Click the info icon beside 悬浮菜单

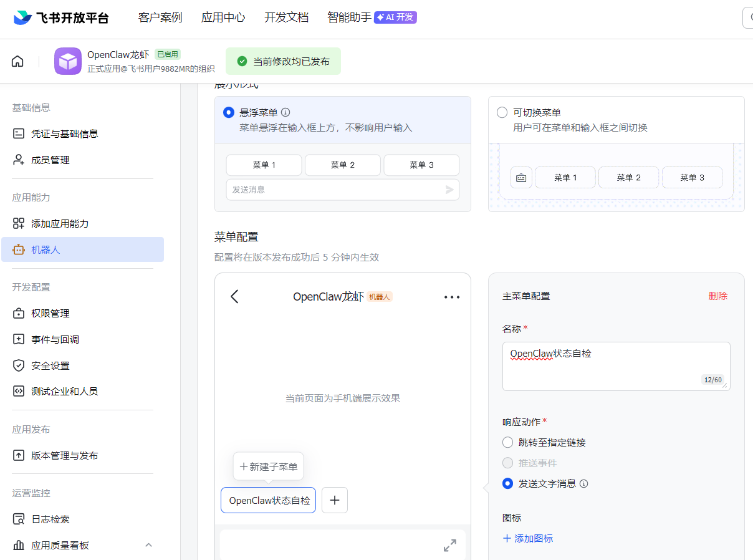coord(285,112)
